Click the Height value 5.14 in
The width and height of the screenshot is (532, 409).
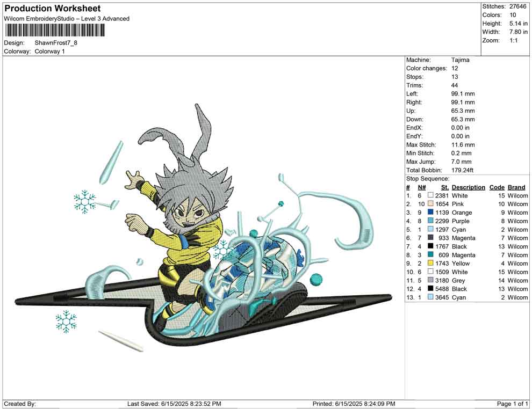point(519,24)
